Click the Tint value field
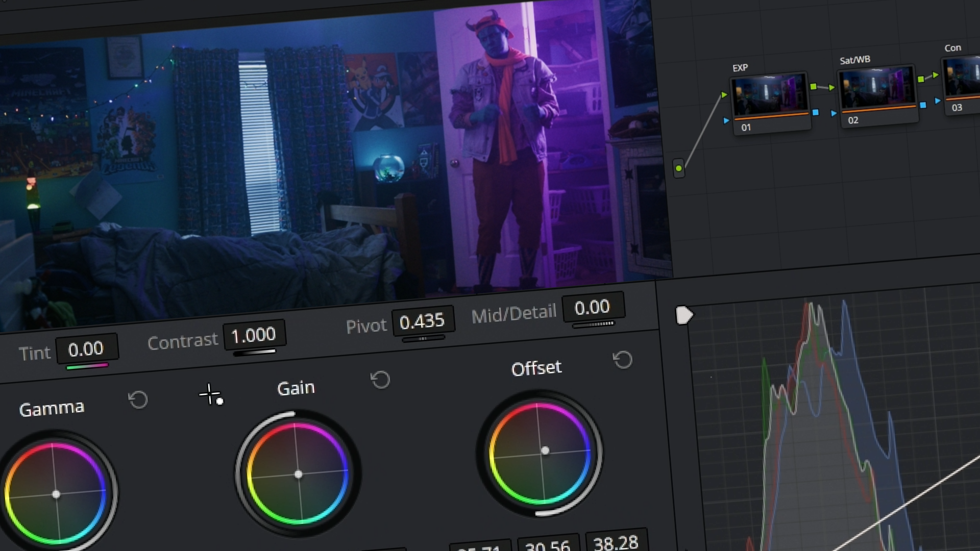Screen dimensions: 980x551 pos(86,349)
